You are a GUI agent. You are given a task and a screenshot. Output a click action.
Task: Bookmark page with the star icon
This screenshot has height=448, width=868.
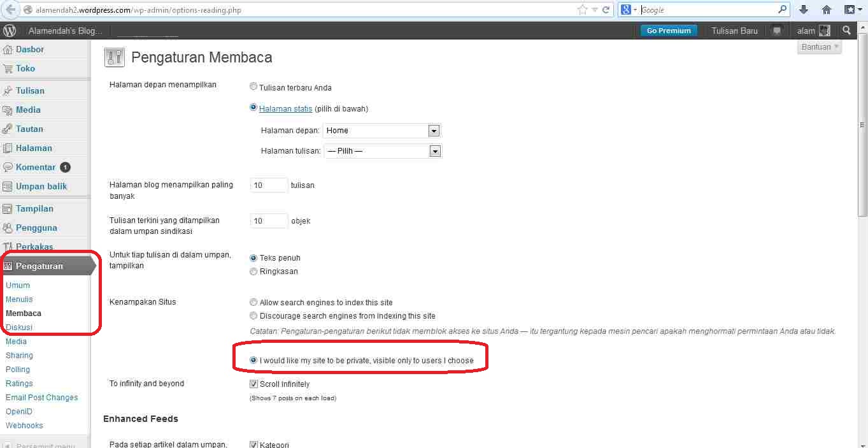(x=582, y=10)
